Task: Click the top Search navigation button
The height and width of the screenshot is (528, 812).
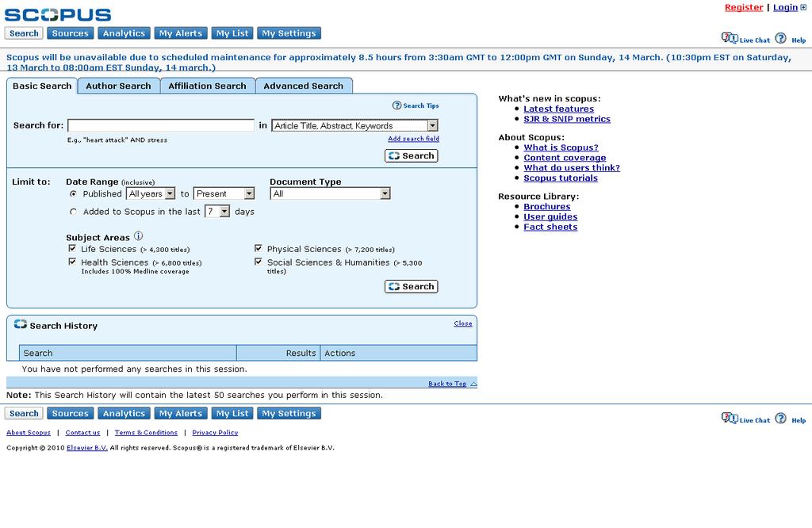Action: pyautogui.click(x=24, y=33)
